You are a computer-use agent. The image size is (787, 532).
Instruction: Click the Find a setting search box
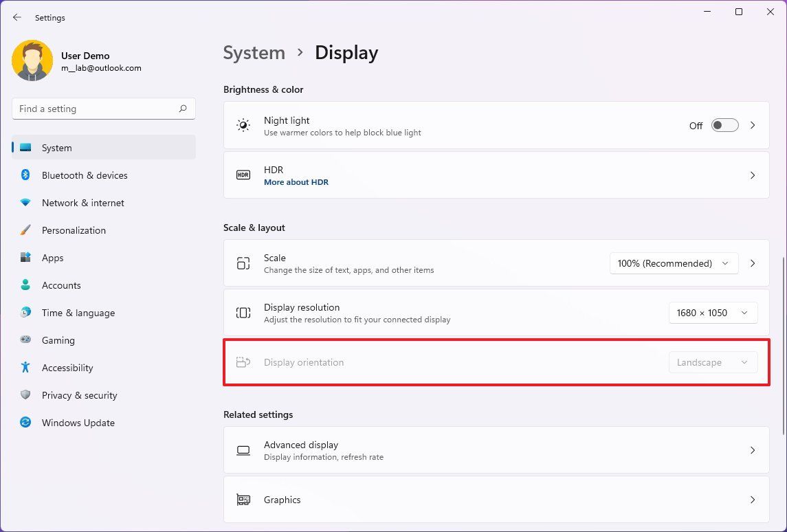coord(103,108)
